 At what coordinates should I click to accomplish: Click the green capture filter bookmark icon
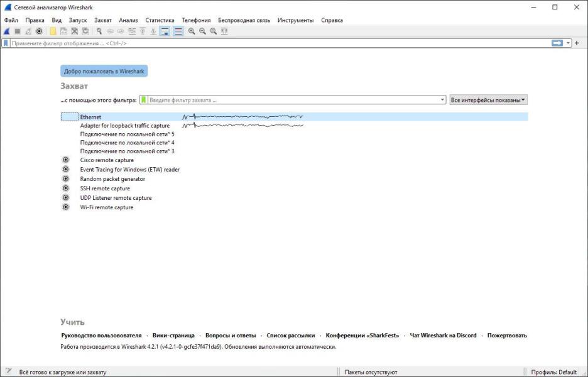coord(144,100)
